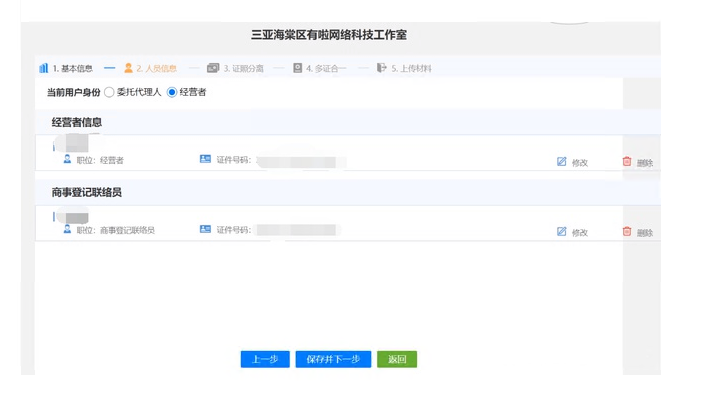Select the 经营者 radio button
This screenshot has width=708, height=396.
(172, 92)
